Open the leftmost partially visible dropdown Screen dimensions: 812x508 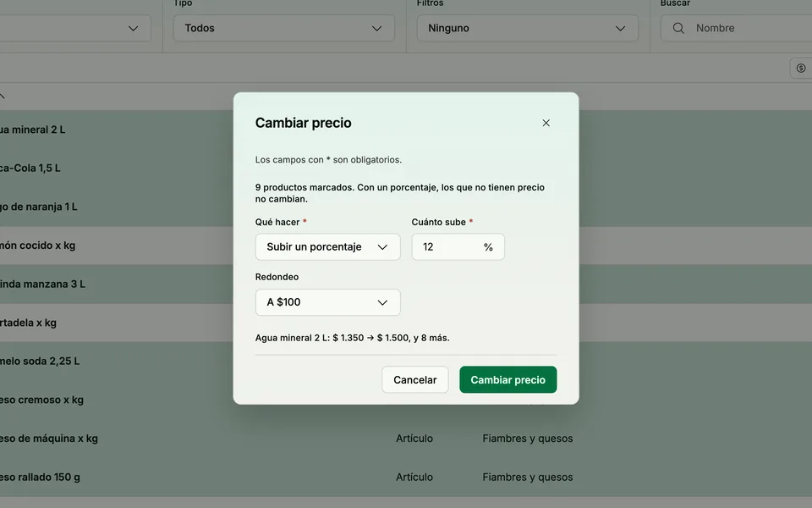(75, 28)
